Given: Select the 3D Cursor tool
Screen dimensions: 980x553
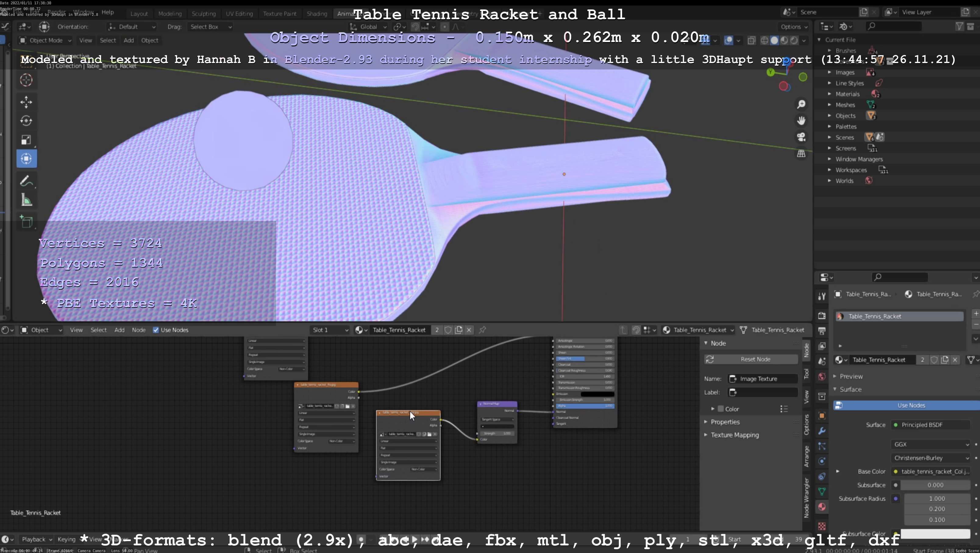Looking at the screenshot, I should click(x=26, y=80).
